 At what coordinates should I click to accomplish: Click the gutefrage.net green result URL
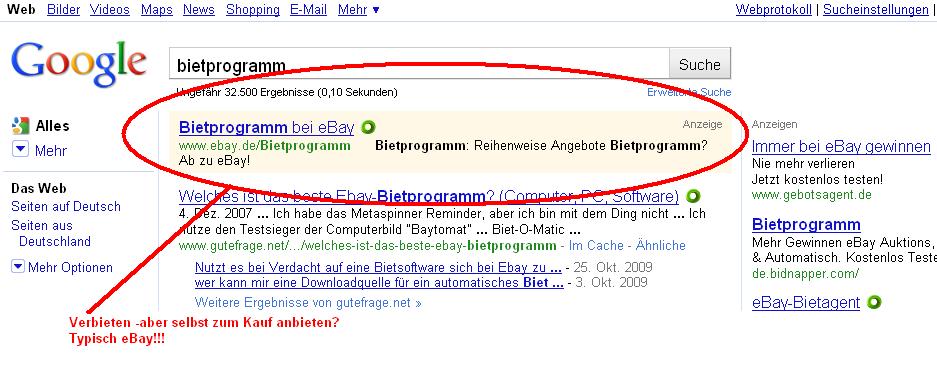pos(368,245)
